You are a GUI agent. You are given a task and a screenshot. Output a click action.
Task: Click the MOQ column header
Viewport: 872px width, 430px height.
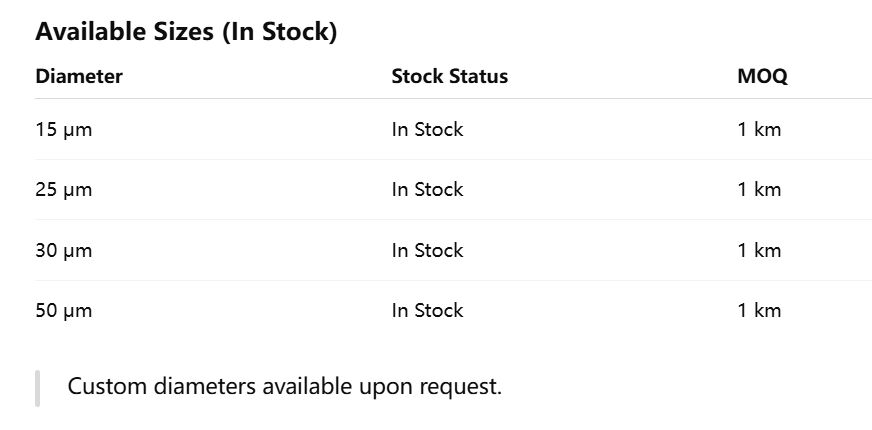click(762, 76)
